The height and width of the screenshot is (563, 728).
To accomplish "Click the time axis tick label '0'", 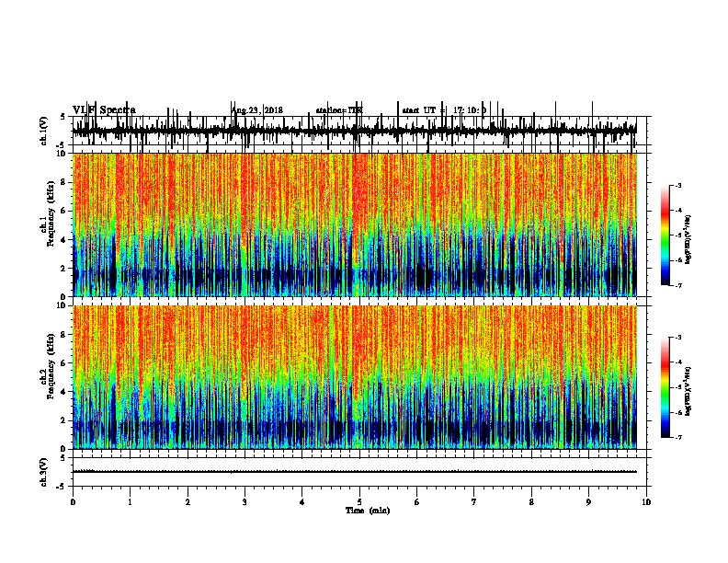I will [x=73, y=502].
